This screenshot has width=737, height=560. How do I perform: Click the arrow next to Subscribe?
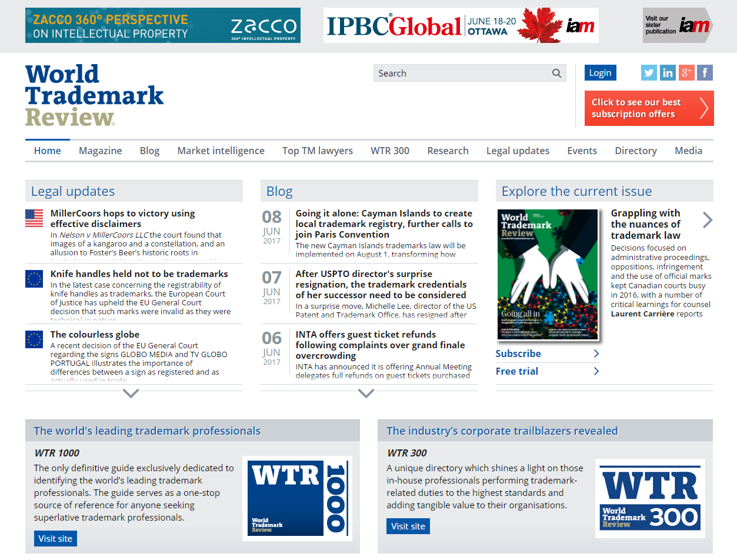click(x=596, y=354)
